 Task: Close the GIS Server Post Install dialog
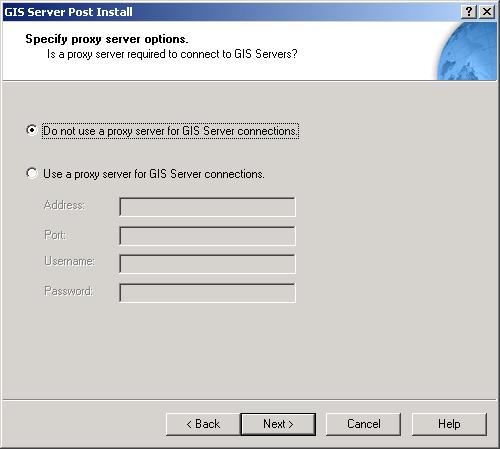[x=487, y=12]
